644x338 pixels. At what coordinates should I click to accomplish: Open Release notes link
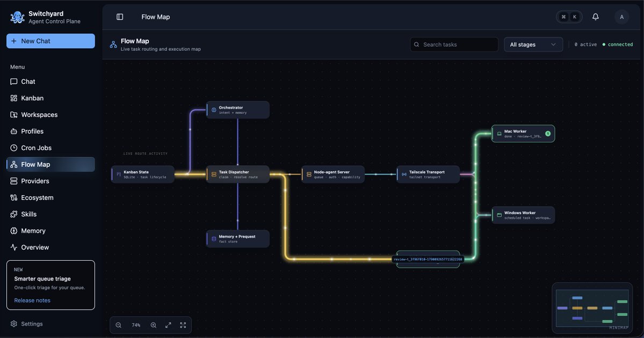(32, 300)
